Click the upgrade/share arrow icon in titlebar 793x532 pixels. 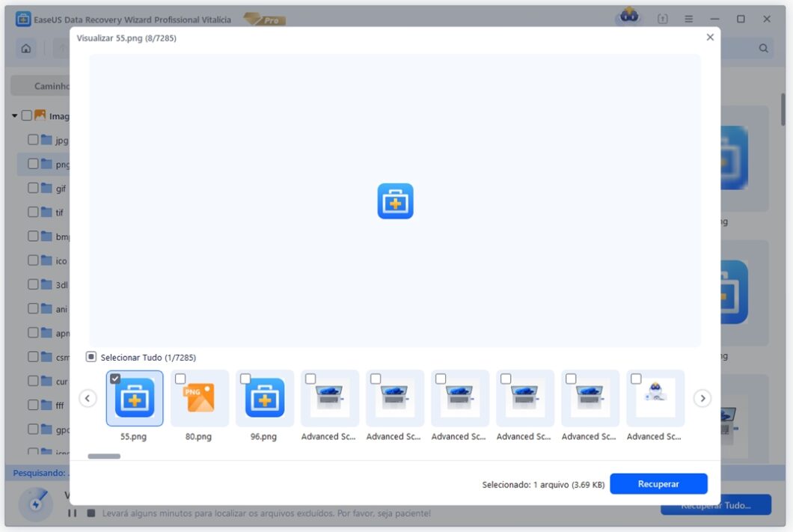662,19
